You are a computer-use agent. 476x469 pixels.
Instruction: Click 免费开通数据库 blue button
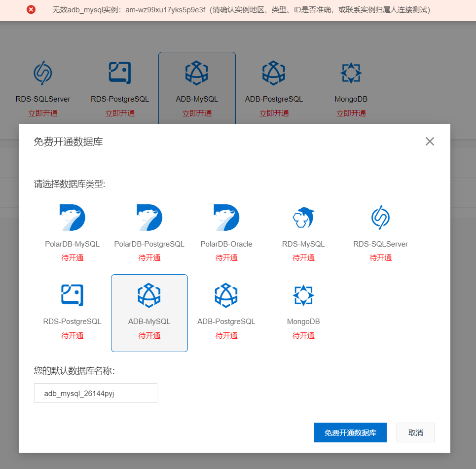pos(350,433)
